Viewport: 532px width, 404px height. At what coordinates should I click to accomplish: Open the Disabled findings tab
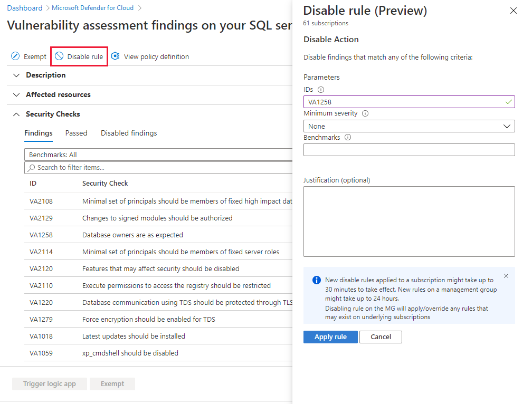pos(129,133)
